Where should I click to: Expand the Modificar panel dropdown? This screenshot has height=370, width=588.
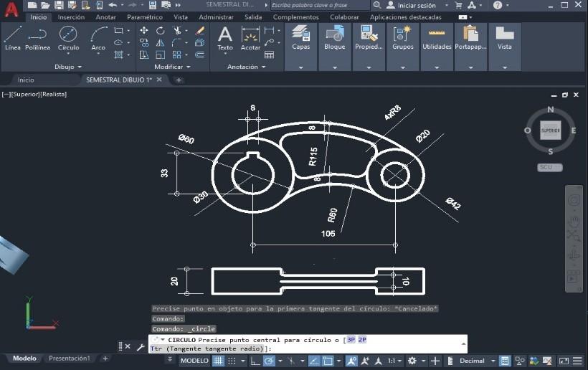pyautogui.click(x=174, y=67)
